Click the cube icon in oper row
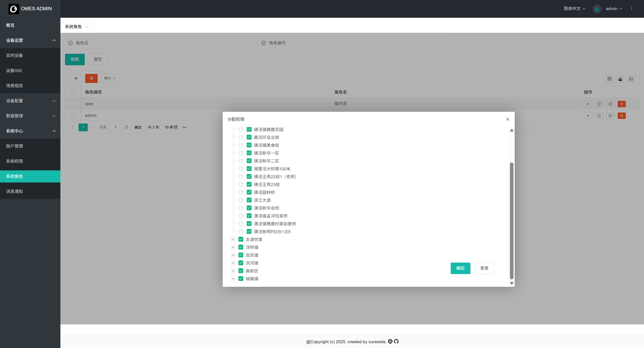The width and height of the screenshot is (644, 348). click(610, 104)
